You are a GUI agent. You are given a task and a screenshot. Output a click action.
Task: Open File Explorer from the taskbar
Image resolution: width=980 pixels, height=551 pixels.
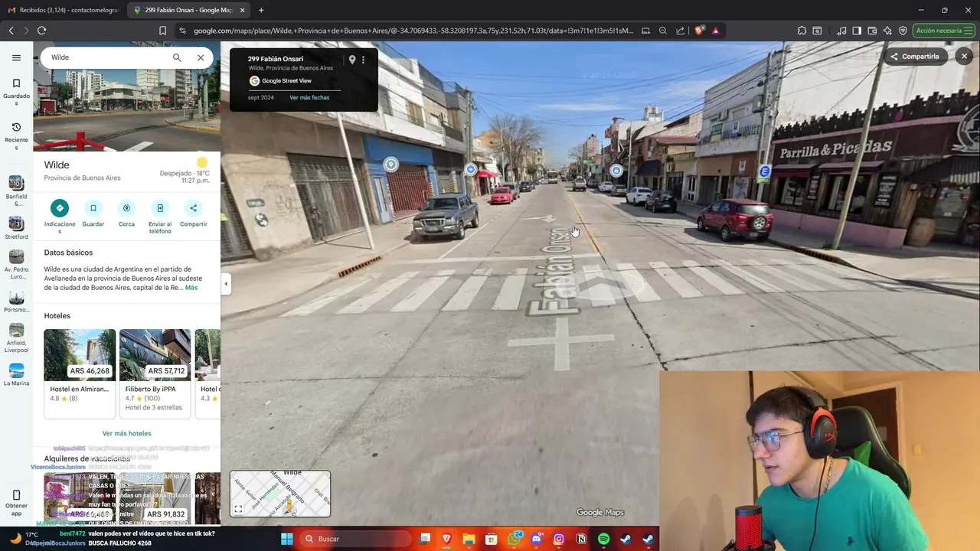[469, 539]
